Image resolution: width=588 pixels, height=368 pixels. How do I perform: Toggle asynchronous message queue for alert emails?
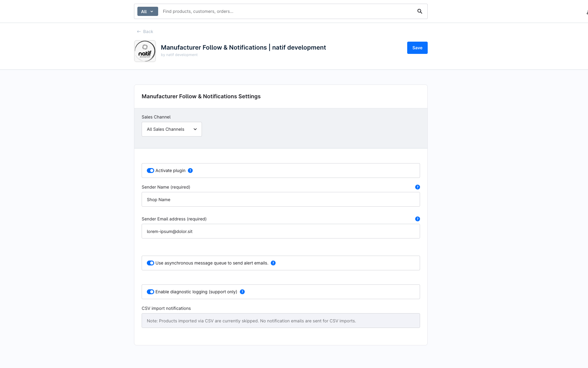coord(150,263)
